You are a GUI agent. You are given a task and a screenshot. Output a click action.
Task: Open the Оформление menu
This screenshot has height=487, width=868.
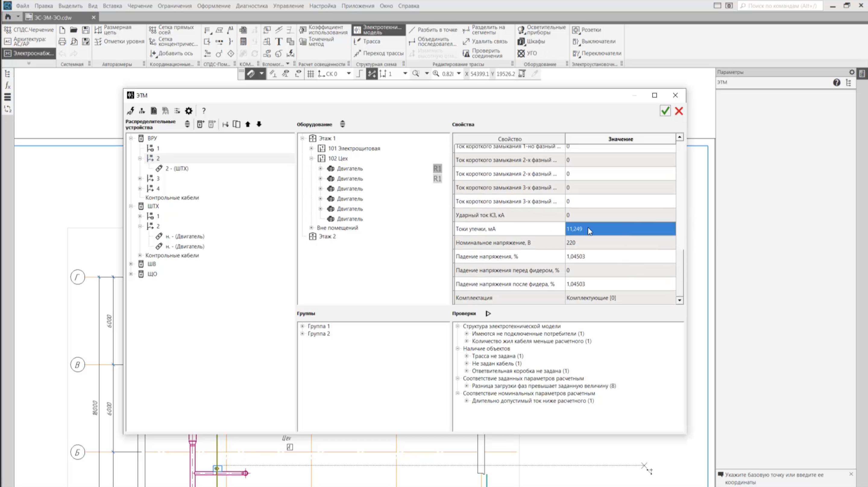pyautogui.click(x=214, y=6)
